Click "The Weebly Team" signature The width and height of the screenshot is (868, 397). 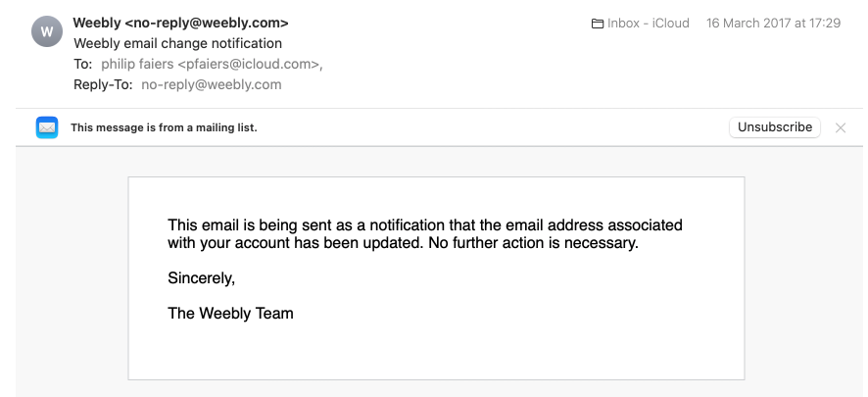pos(230,314)
